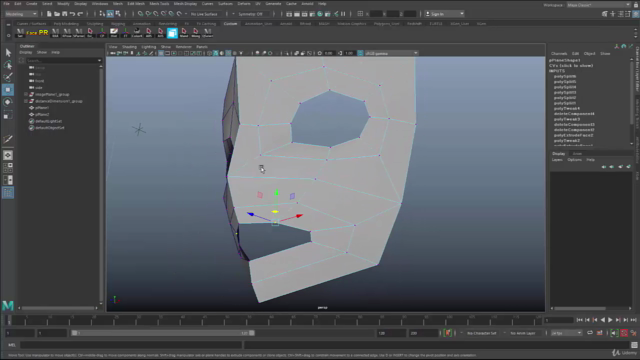640x360 pixels.
Task: Switch to the Custom shelf tab
Action: pyautogui.click(x=230, y=24)
